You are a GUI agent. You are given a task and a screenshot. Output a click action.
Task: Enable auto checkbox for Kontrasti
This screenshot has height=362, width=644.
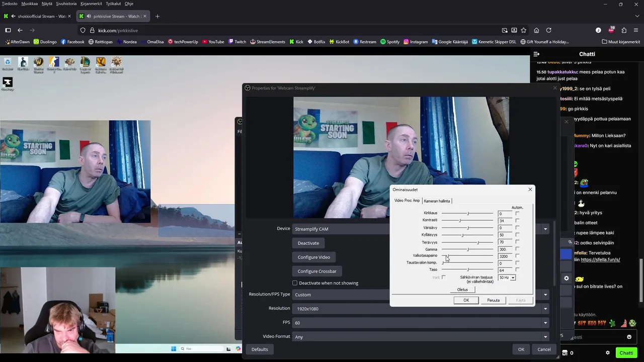point(517,221)
